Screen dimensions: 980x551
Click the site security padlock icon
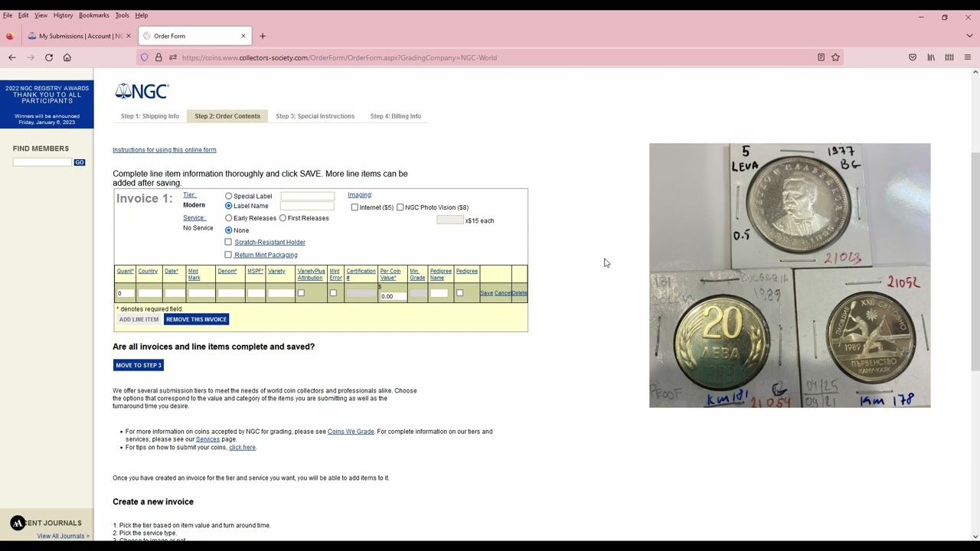pos(158,57)
